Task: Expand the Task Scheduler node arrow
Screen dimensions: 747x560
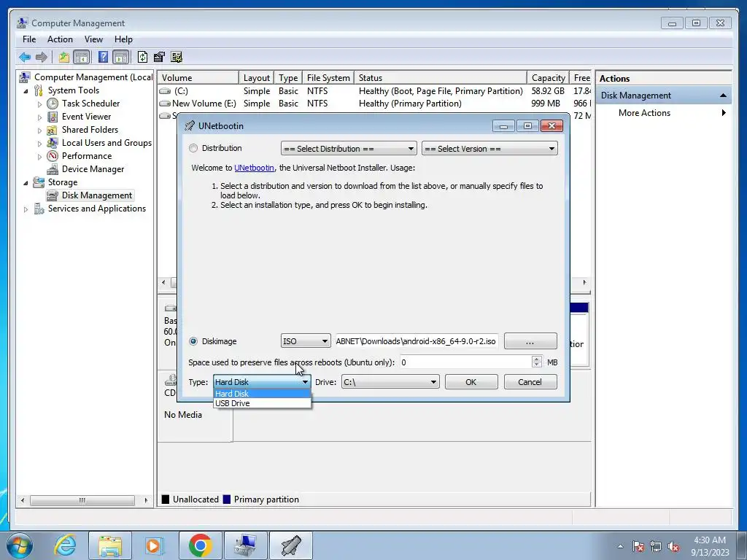Action: [39, 104]
